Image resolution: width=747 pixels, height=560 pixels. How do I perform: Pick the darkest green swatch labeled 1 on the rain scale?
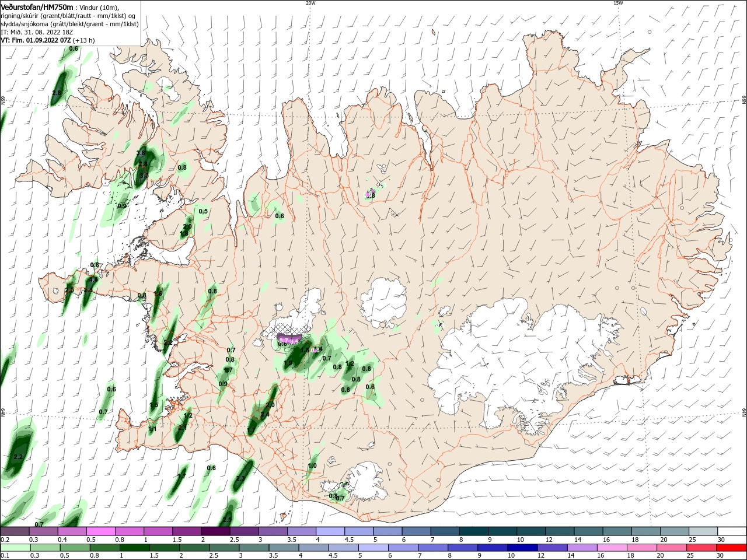135,548
